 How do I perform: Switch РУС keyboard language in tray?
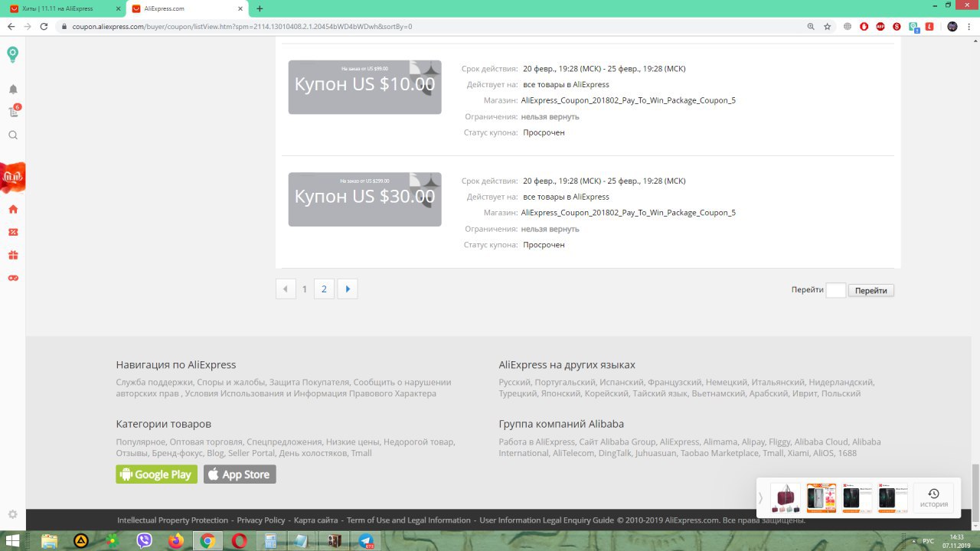pyautogui.click(x=929, y=541)
